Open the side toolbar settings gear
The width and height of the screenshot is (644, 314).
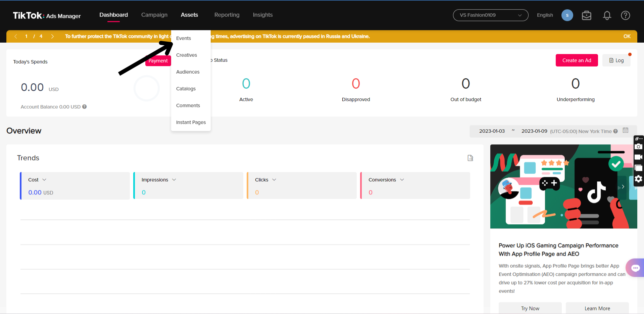point(639,179)
